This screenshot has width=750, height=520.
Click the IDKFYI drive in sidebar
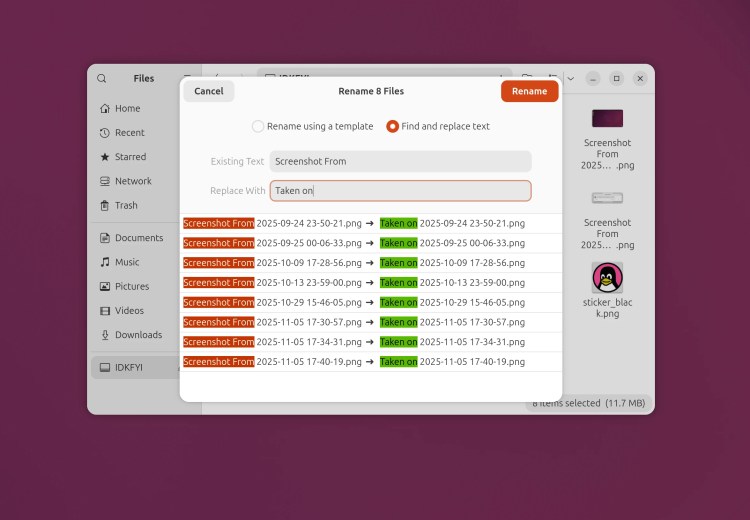128,367
